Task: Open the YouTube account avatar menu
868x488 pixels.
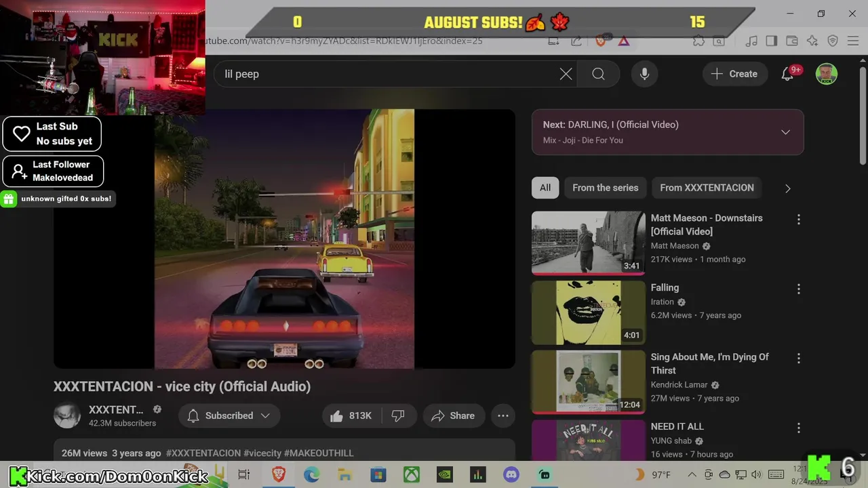Action: (826, 74)
